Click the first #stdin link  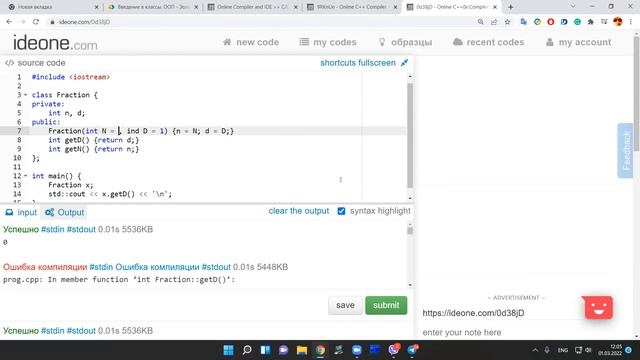(53, 229)
